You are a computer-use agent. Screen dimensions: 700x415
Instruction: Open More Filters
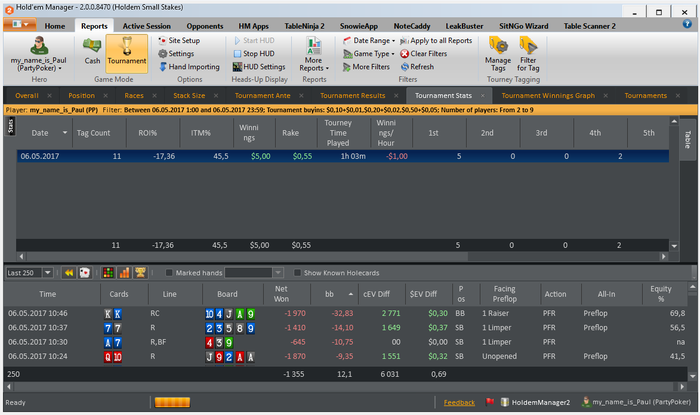366,67
